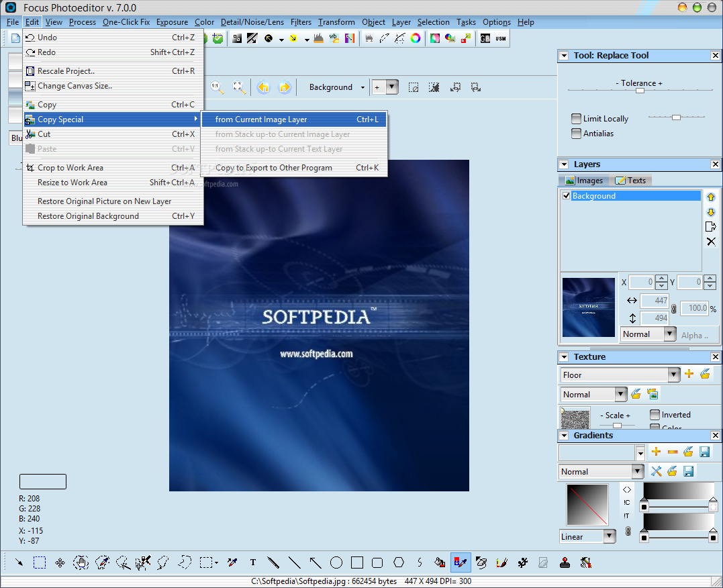The width and height of the screenshot is (723, 588).
Task: Click the yellow forward arrow icon
Action: pyautogui.click(x=285, y=87)
